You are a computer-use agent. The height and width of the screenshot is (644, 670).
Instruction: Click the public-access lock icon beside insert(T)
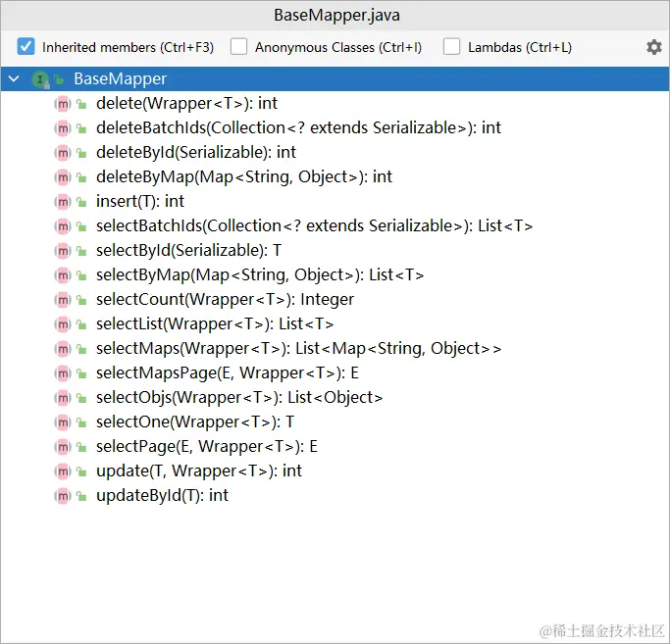click(81, 202)
